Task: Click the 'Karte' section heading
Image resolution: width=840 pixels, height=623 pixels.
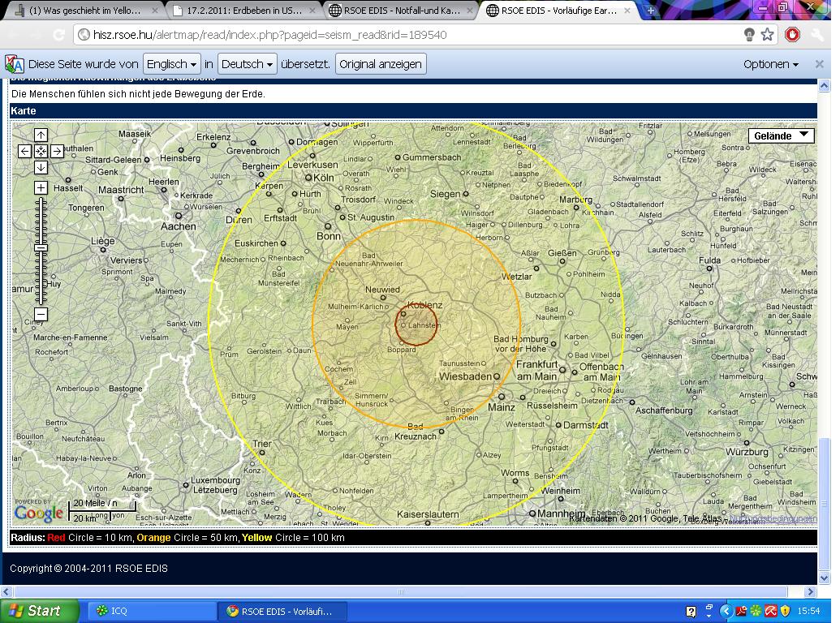Action: [23, 111]
